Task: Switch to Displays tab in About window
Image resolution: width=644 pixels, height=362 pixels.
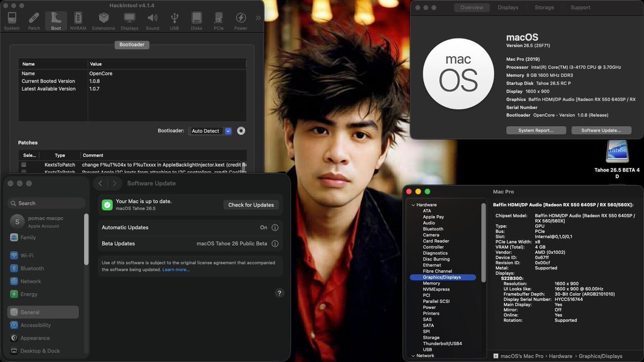Action: tap(508, 8)
